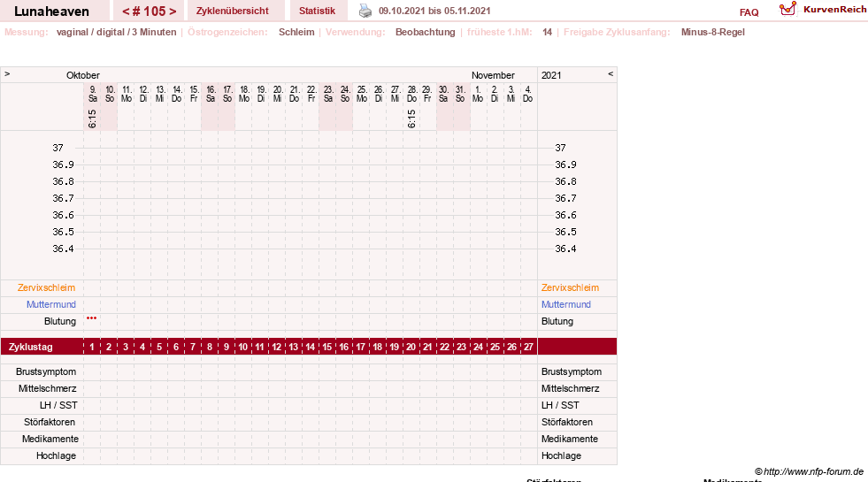Click the left Blutung row label

(x=60, y=322)
